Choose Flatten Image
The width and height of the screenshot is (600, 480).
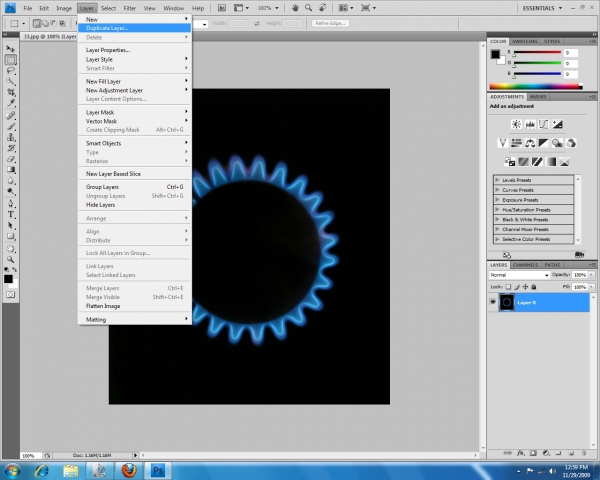[x=134, y=306]
